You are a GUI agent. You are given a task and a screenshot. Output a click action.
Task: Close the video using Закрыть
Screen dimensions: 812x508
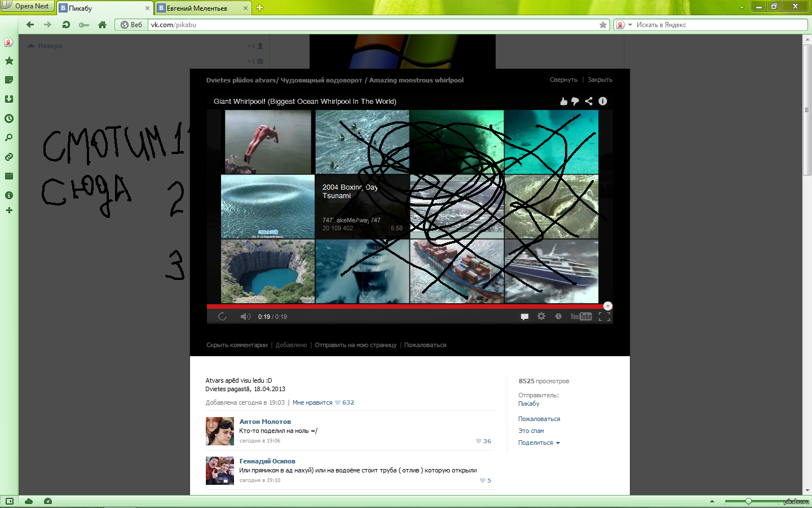coord(600,80)
